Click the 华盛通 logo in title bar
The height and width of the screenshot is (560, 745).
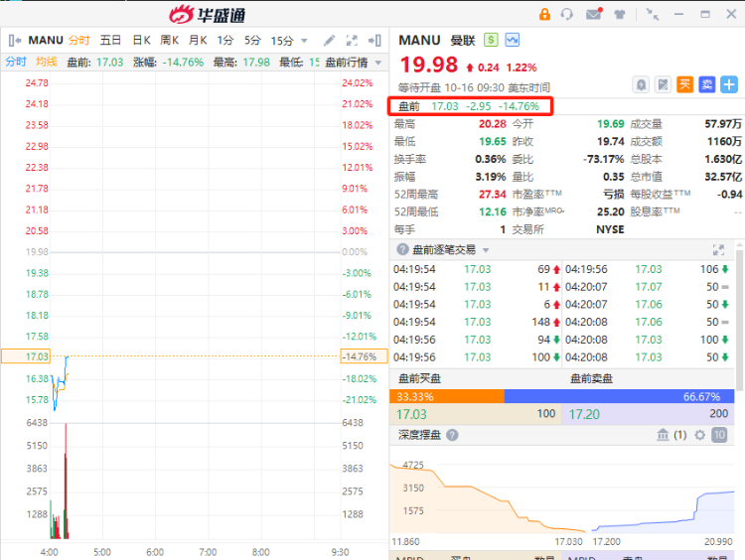208,14
